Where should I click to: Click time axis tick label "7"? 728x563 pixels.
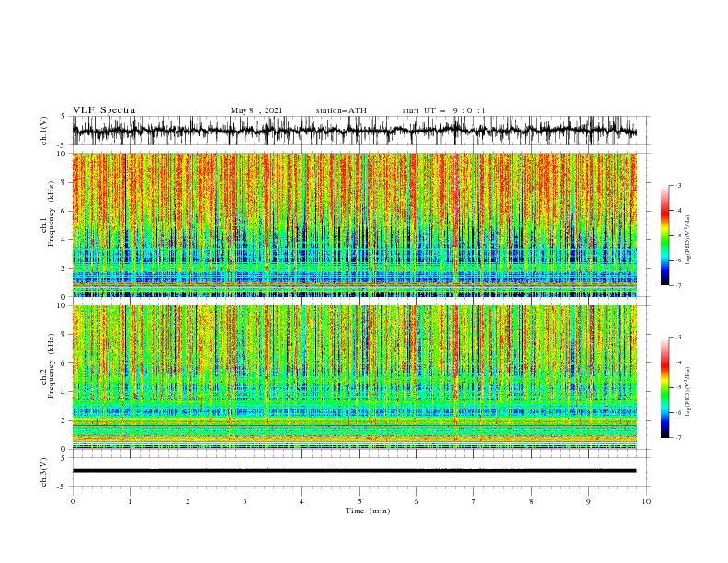(474, 501)
